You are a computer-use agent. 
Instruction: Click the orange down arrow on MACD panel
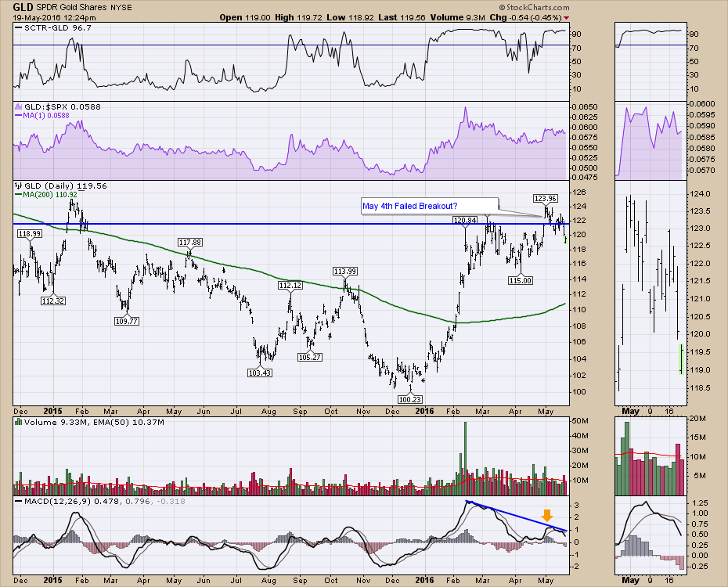547,515
